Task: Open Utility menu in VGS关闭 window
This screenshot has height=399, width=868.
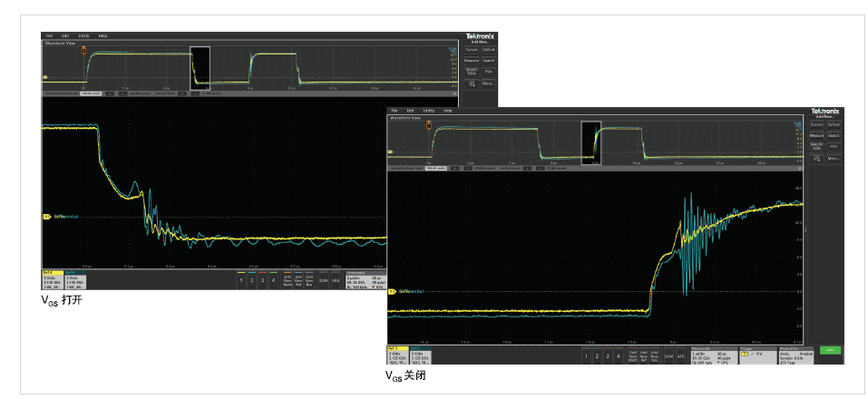Action: pos(429,111)
